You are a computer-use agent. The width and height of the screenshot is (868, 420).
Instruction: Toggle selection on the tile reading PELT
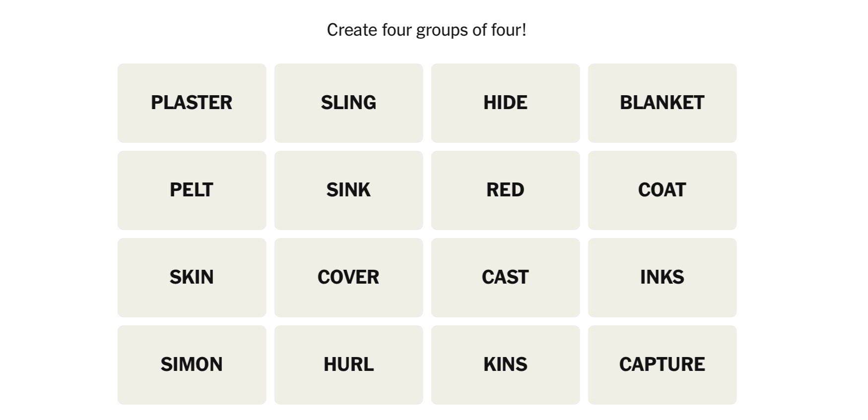click(192, 190)
